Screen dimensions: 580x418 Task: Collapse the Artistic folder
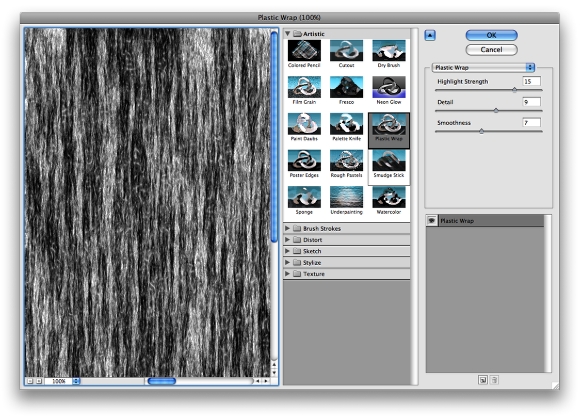coord(287,34)
